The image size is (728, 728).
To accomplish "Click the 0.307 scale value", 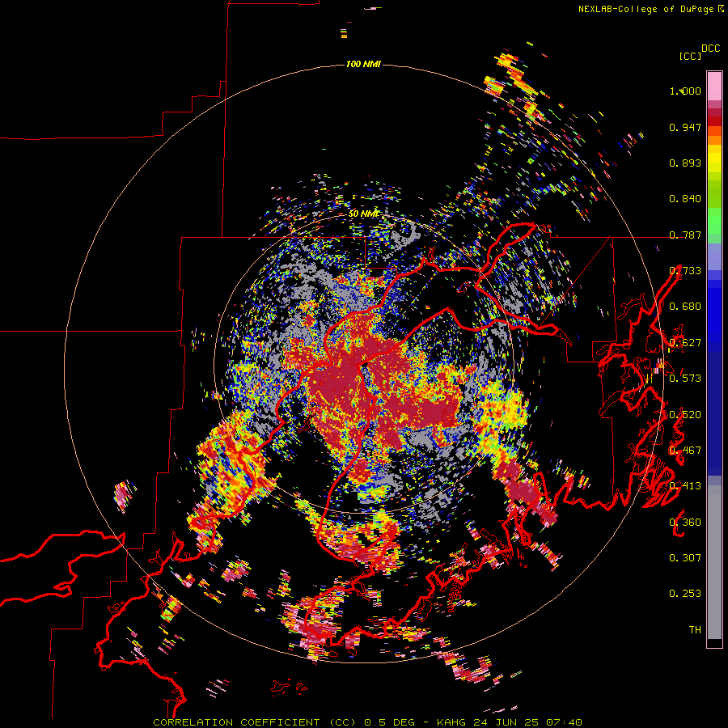I will [685, 558].
